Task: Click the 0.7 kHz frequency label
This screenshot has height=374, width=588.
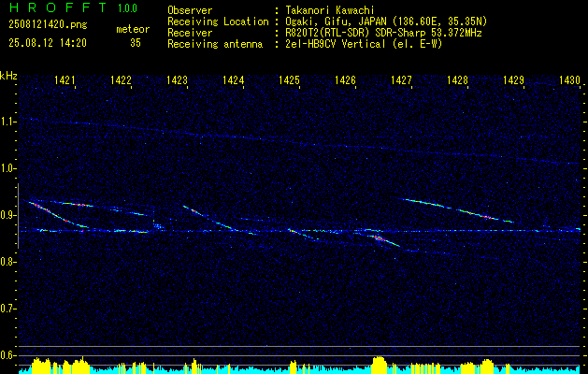Action: click(7, 309)
